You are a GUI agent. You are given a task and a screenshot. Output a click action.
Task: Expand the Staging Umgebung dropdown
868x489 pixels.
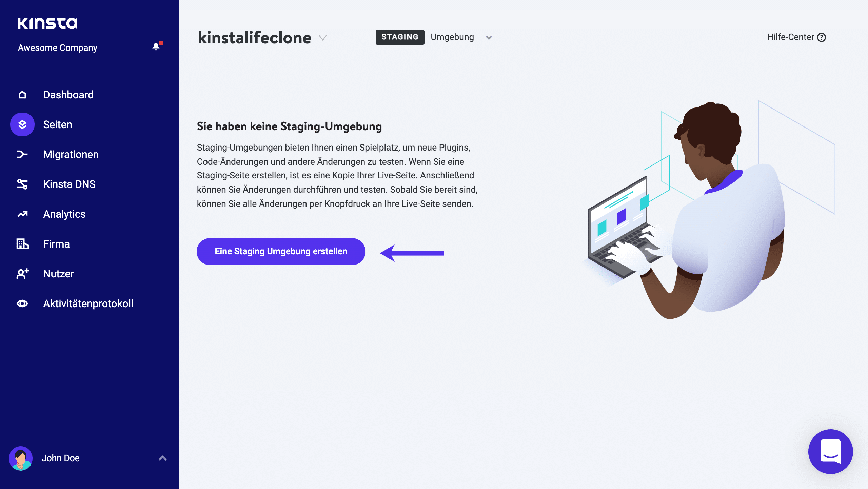(488, 37)
